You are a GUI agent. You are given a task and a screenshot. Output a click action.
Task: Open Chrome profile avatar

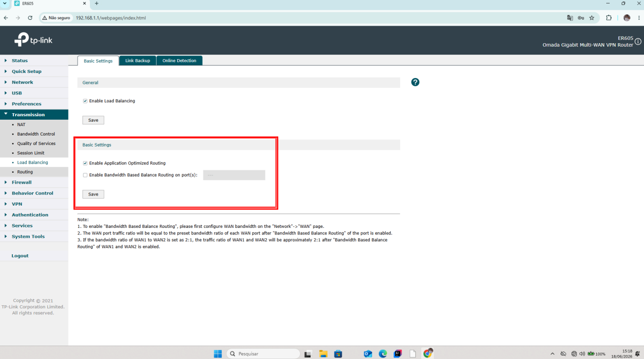pyautogui.click(x=627, y=18)
